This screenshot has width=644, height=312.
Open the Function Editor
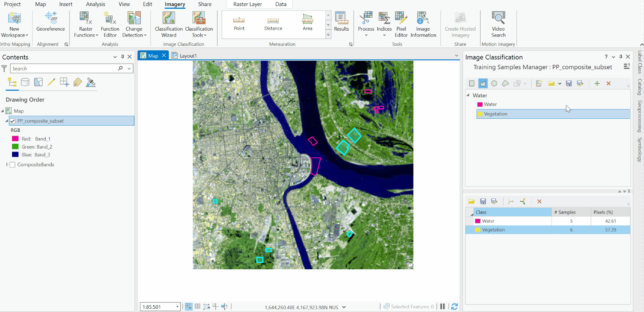pos(110,25)
